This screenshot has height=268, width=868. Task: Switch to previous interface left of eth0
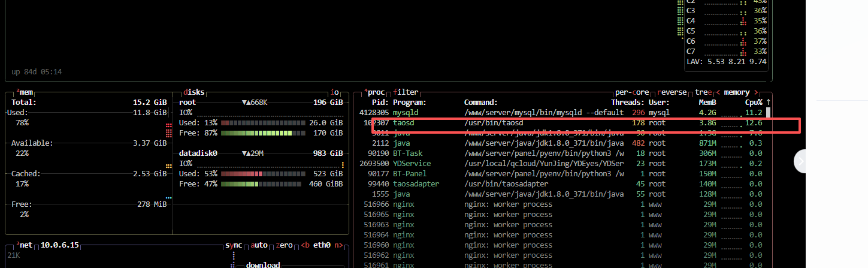coord(306,245)
